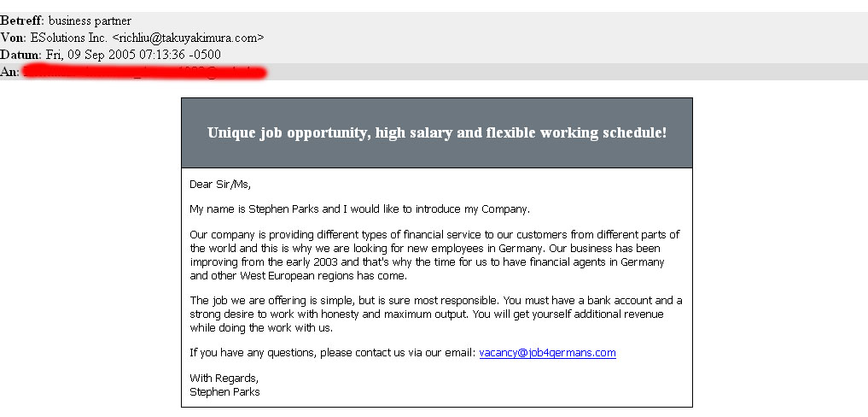Screen dimensions: 868x417
Task: Click the Dear Sir/Ms greeting line
Action: click(219, 185)
